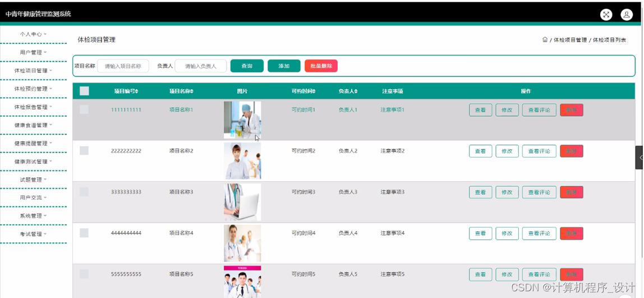Click the 查询 search button

click(247, 66)
